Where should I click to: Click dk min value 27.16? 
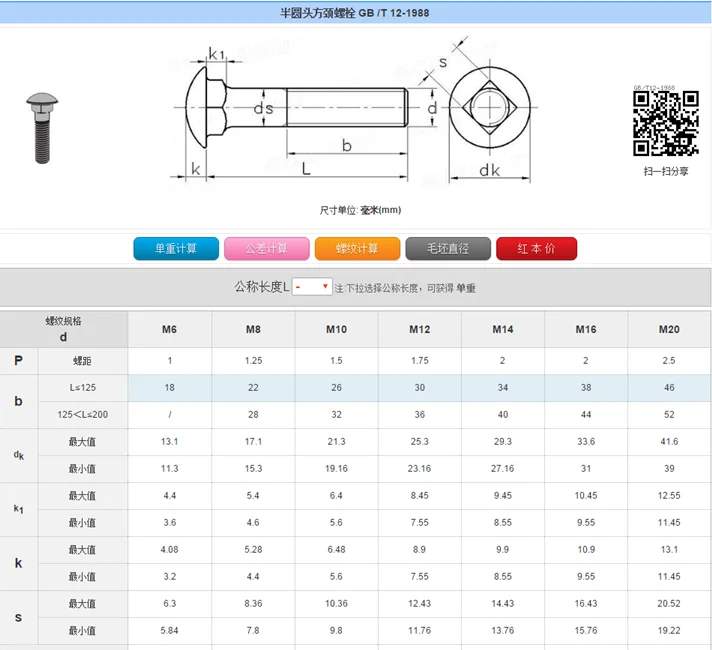click(x=503, y=469)
